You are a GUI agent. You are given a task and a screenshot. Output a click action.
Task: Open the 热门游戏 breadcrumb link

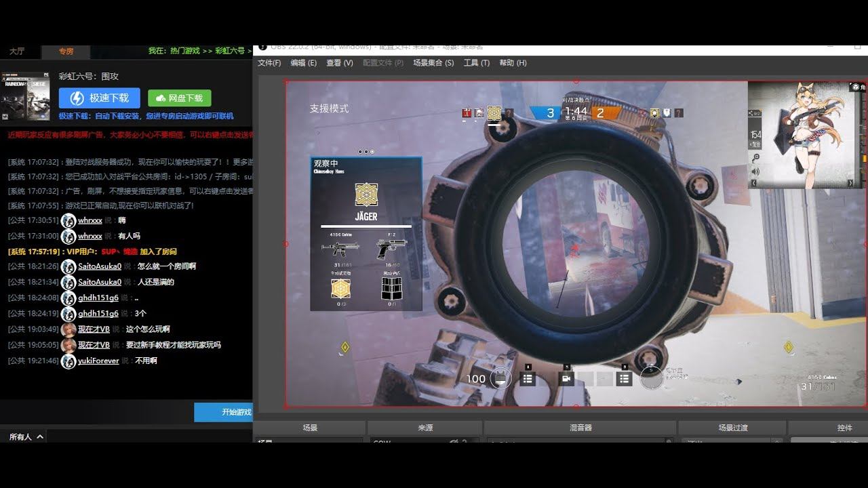(x=184, y=51)
